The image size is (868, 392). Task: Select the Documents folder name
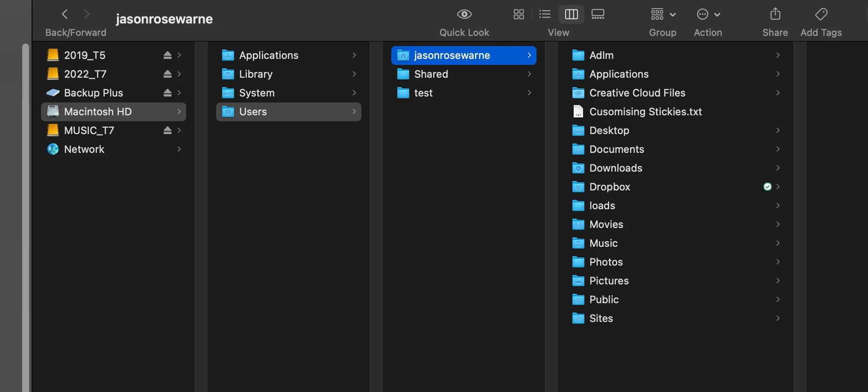pos(617,149)
